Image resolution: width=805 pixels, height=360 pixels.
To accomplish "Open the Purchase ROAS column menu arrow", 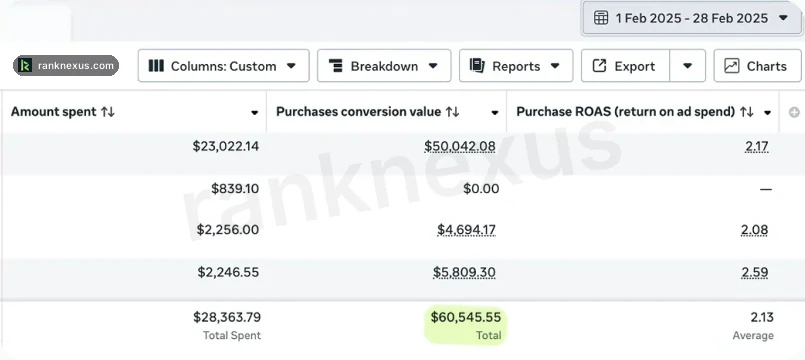I will pyautogui.click(x=768, y=113).
